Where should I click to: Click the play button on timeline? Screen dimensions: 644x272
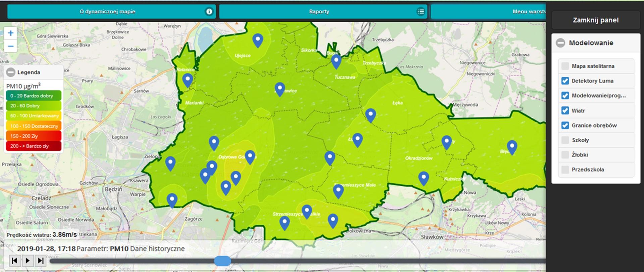click(28, 261)
